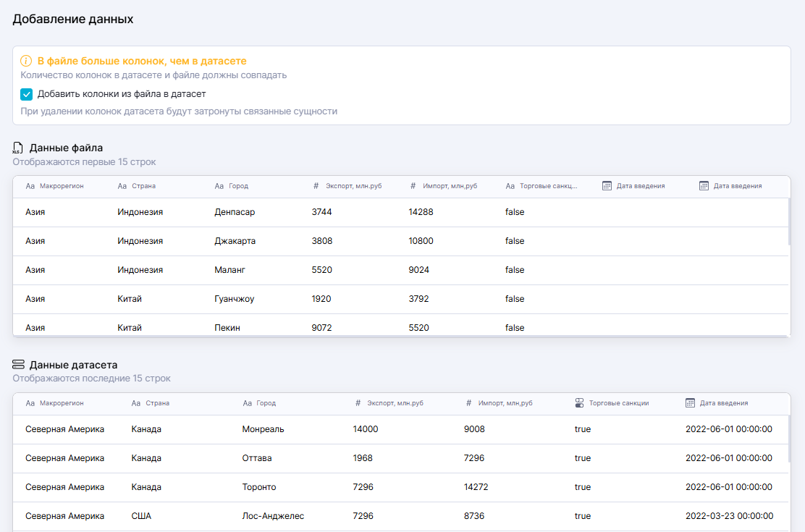The width and height of the screenshot is (805, 532).
Task: Click the truncated "Торговые санкц..." header in file table
Action: (x=548, y=186)
